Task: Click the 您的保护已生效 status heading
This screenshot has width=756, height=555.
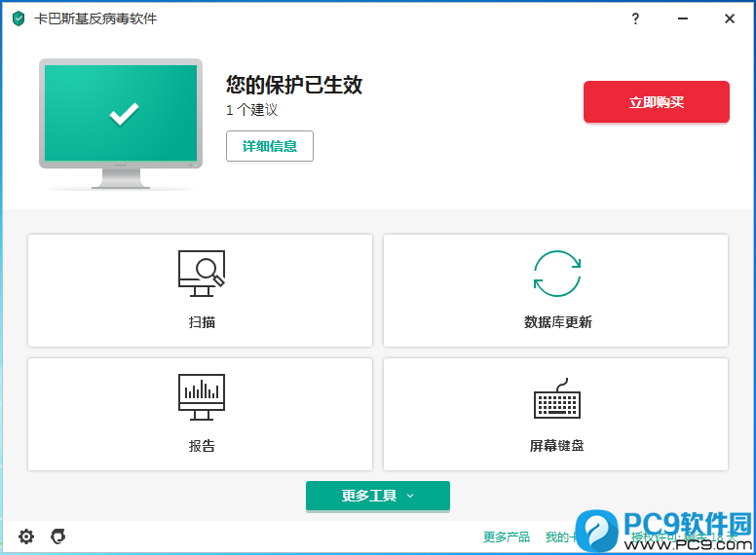Action: [294, 85]
